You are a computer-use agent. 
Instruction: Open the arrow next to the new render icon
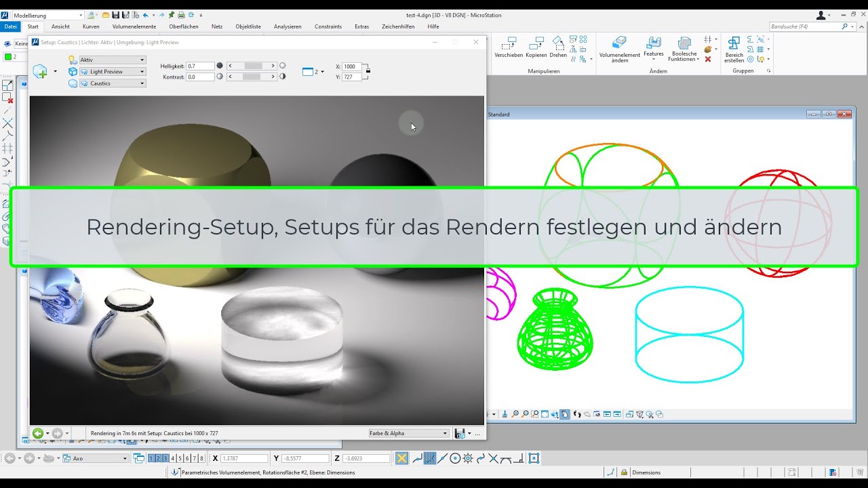(x=56, y=71)
